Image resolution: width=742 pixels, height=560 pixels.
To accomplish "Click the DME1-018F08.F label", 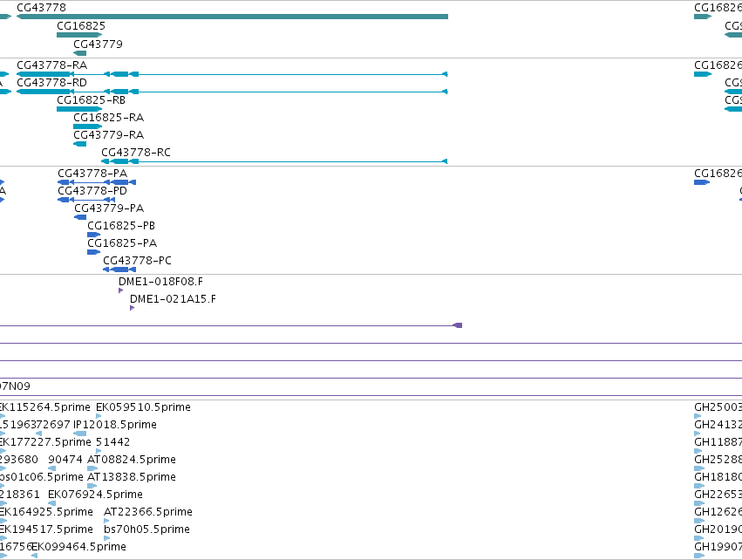I will click(x=161, y=282).
